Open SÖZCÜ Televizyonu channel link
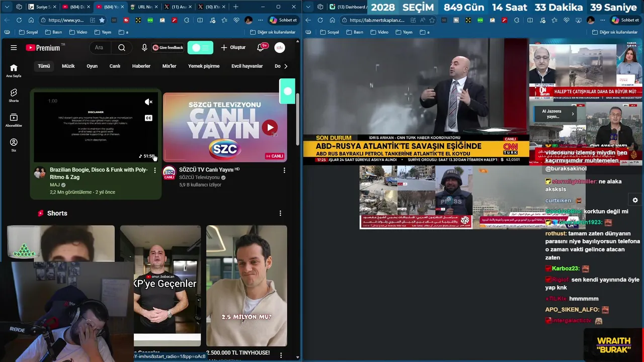Screen dimensions: 644x362 point(199,177)
